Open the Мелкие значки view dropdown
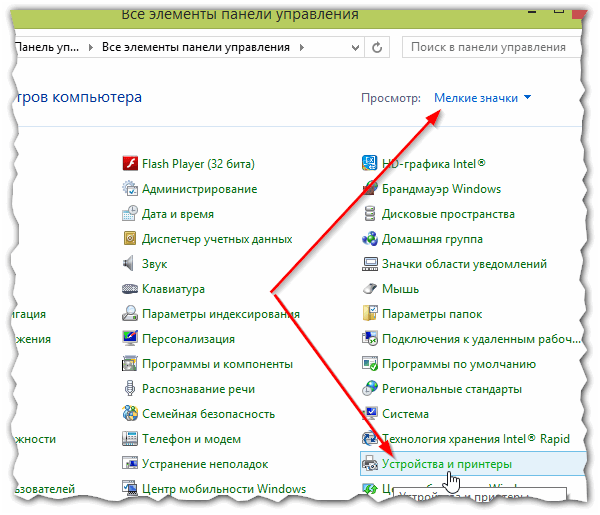This screenshot has width=600, height=515. click(483, 98)
